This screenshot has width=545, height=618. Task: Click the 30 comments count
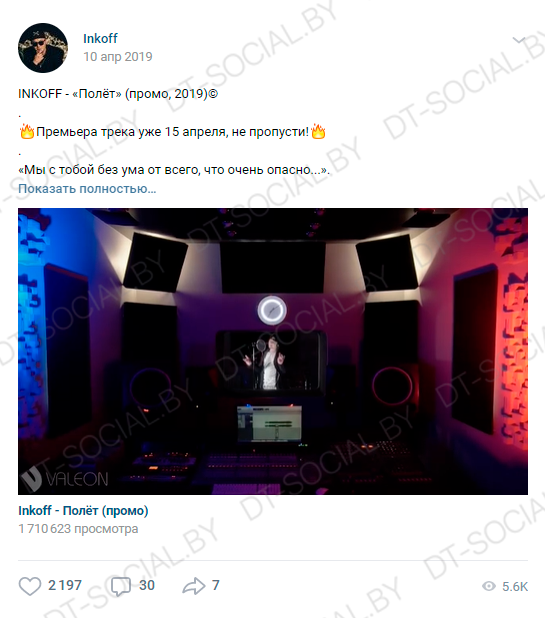pyautogui.click(x=147, y=585)
